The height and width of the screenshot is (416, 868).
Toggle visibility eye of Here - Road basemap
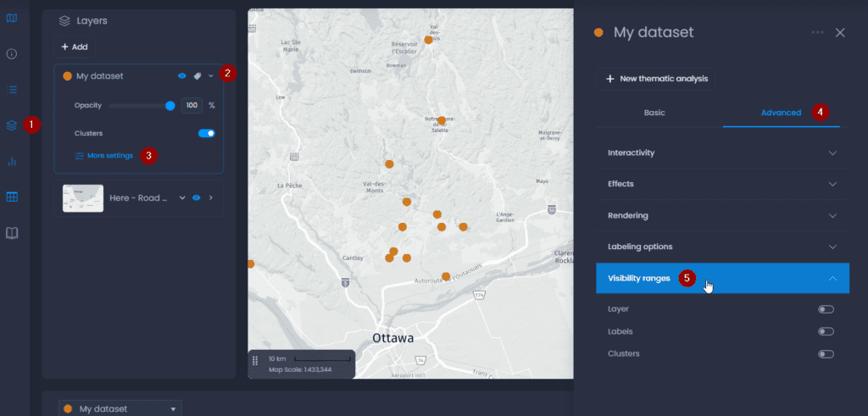(x=196, y=198)
